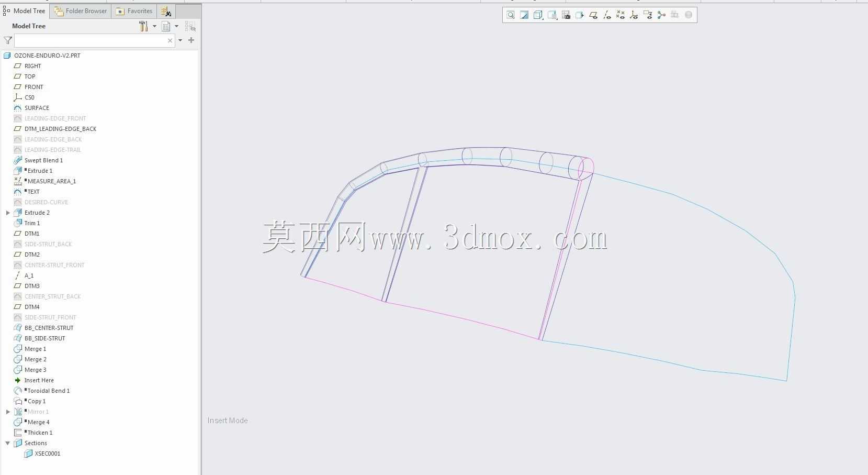Click the model tree filter funnel icon
This screenshot has height=475, width=868.
pos(8,40)
